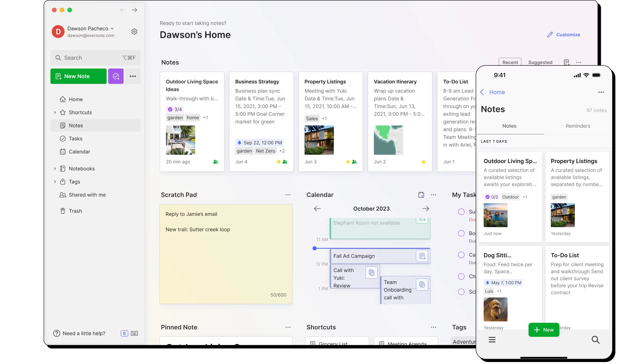Expand the Notebooks tree item in sidebar
Screen dimensions: 642x364
(55, 168)
